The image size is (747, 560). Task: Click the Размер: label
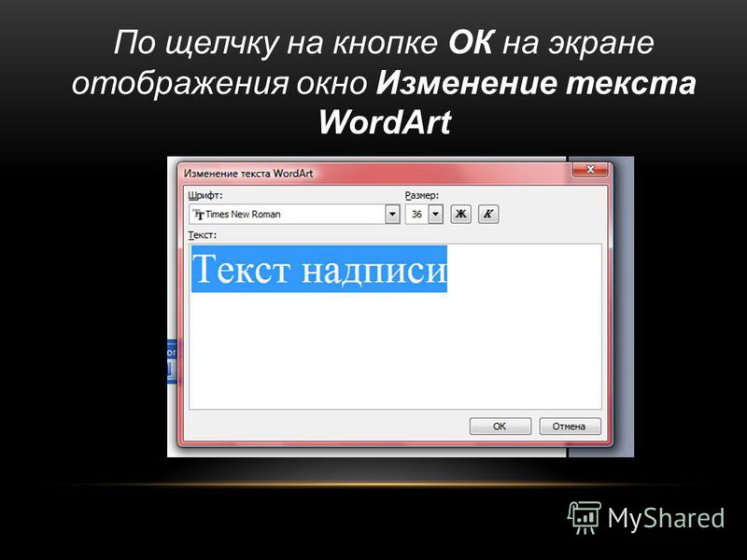(x=422, y=195)
